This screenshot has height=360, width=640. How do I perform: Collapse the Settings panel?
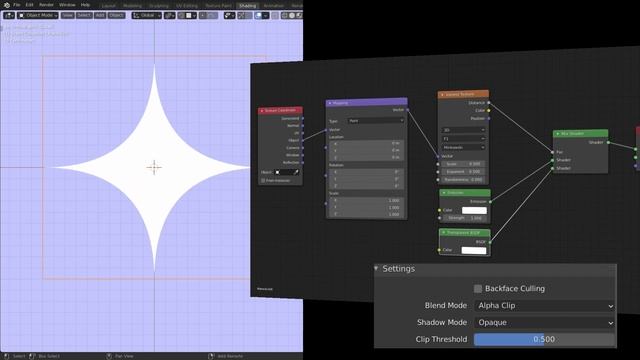pos(376,268)
